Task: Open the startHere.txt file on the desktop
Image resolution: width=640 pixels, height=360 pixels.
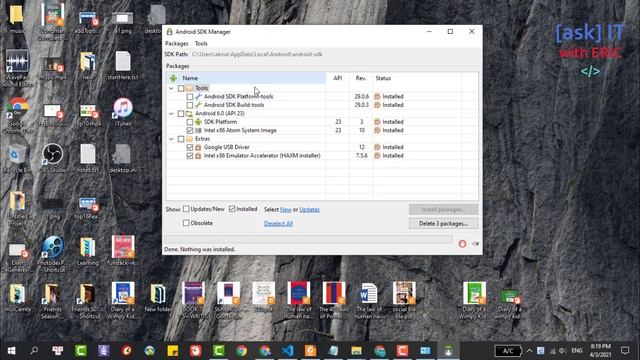Action: (x=123, y=65)
